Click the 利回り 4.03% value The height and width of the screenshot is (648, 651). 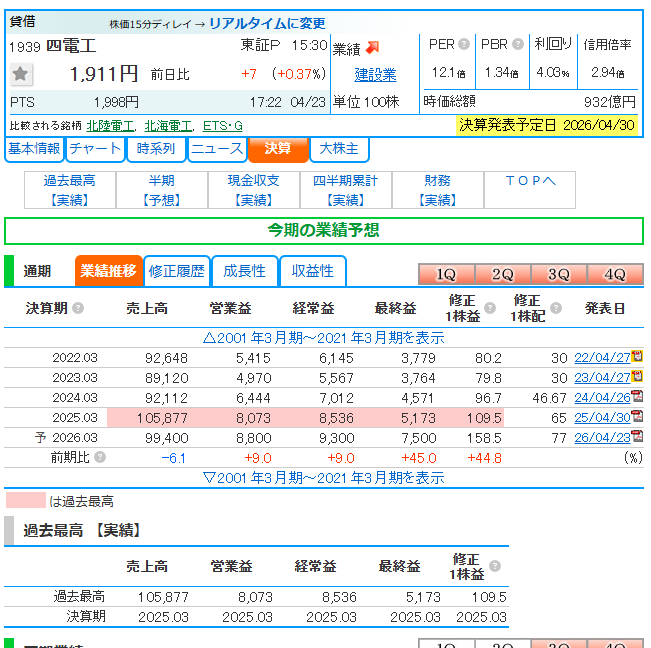553,73
